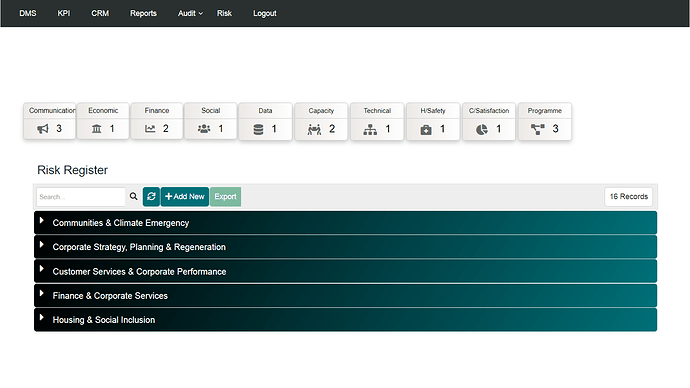Screen dimensions: 690x388
Task: Filter by the Programme category label
Action: coord(544,111)
